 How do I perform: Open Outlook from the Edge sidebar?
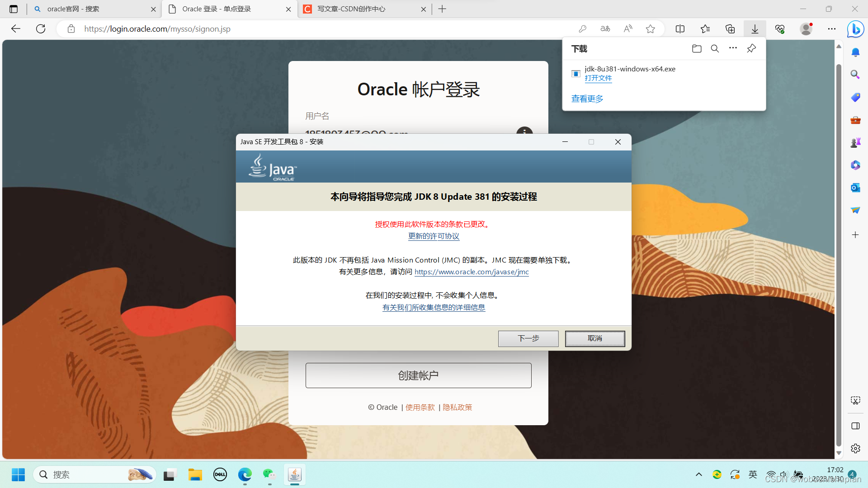(855, 188)
